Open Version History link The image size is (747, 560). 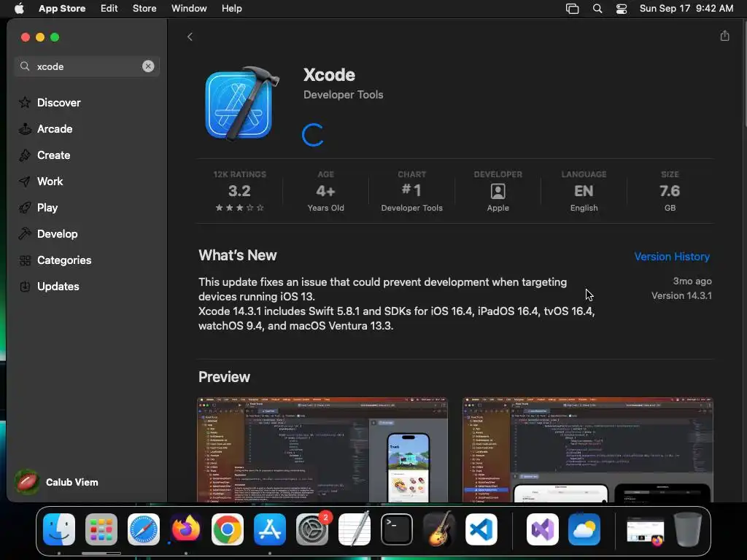point(672,256)
